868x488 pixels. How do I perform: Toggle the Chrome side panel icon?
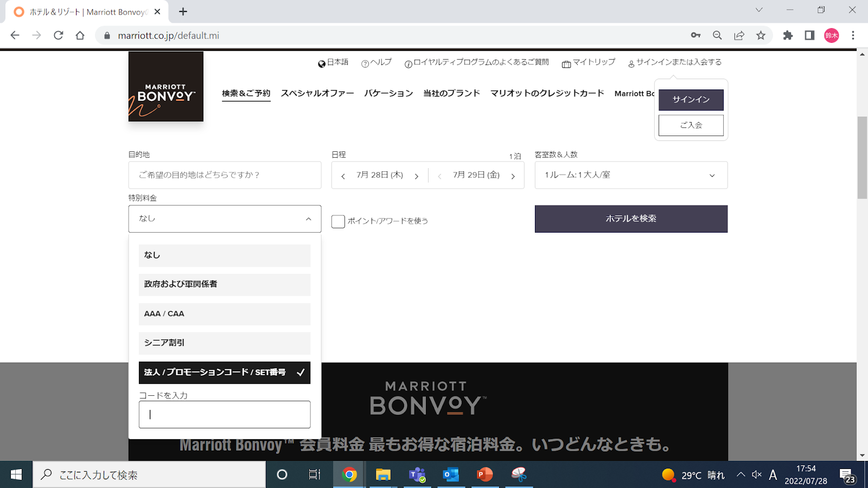click(809, 35)
